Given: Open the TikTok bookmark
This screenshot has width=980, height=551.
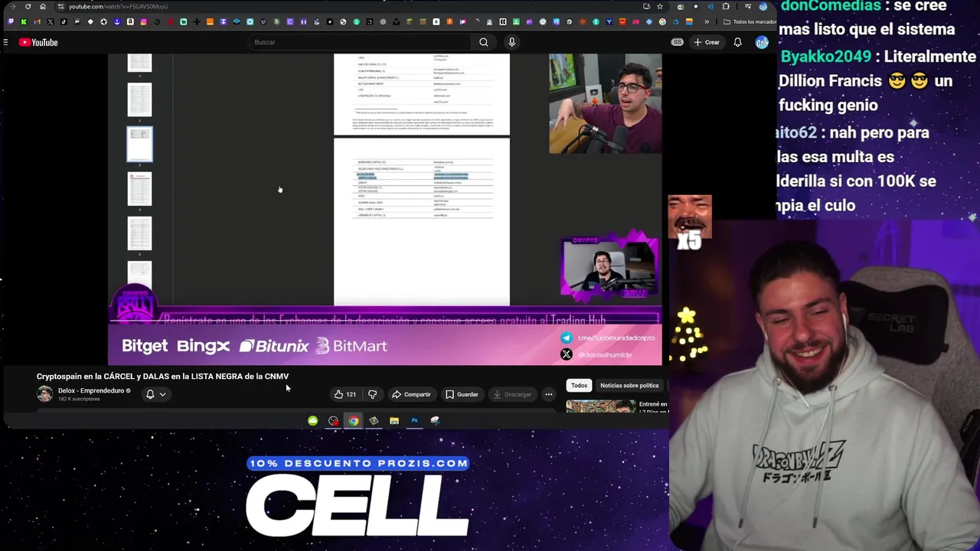Looking at the screenshot, I should (x=64, y=21).
